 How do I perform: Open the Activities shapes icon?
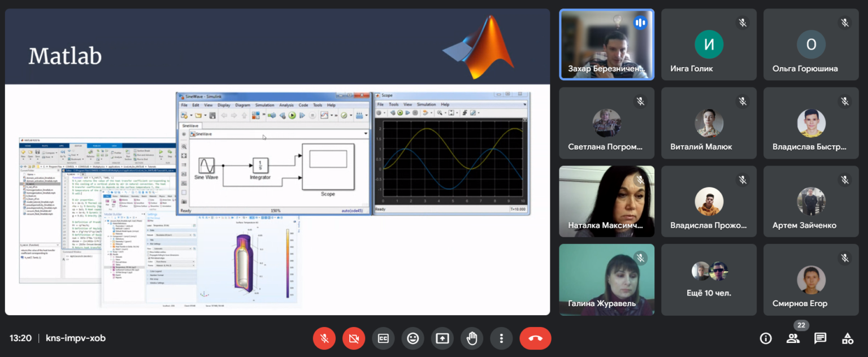[848, 338]
